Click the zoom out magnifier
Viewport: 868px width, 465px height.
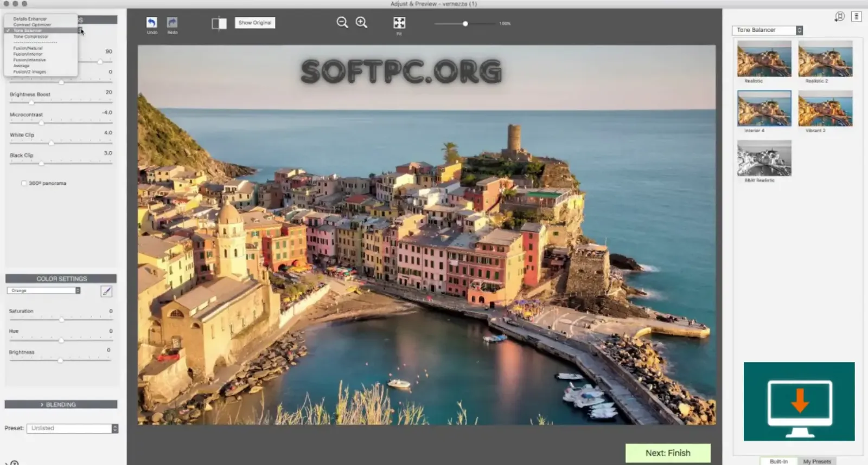(x=342, y=22)
